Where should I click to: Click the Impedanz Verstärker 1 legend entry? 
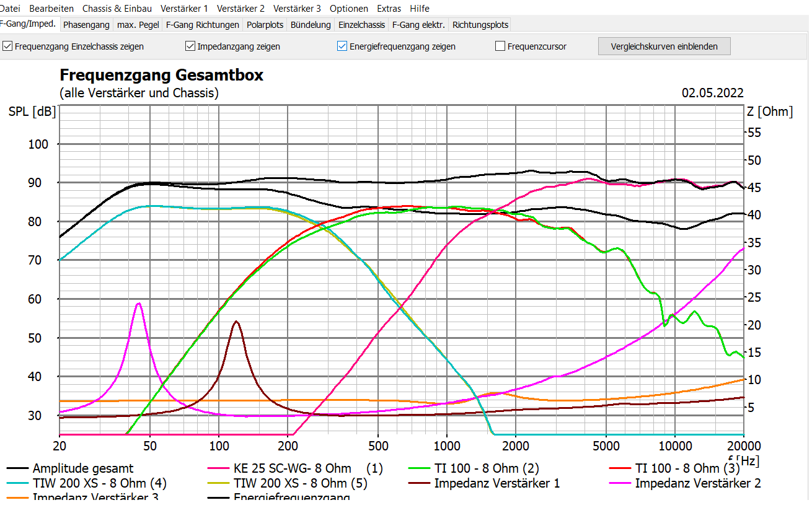point(485,483)
